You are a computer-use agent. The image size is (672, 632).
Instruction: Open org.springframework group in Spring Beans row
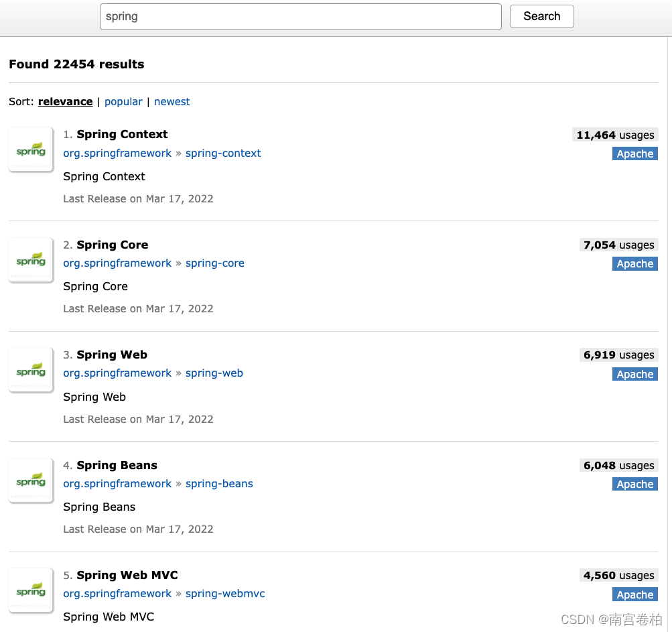pyautogui.click(x=117, y=484)
